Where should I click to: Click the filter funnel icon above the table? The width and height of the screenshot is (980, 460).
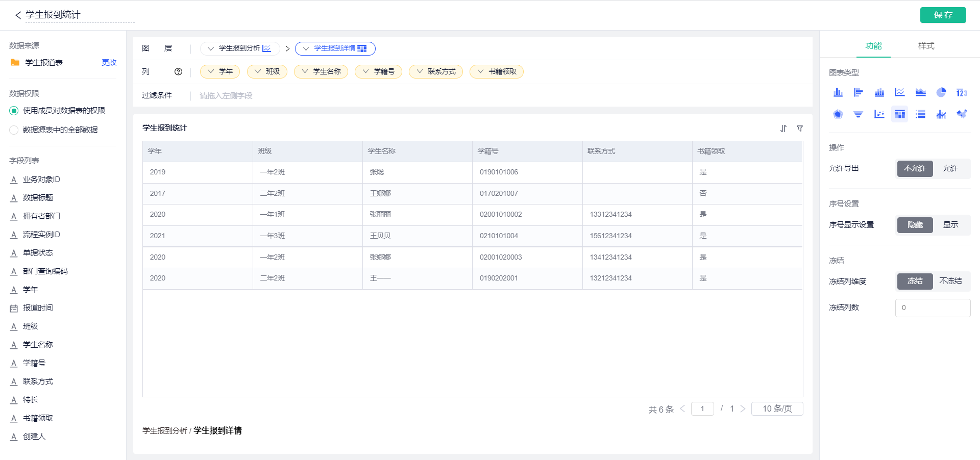click(800, 129)
